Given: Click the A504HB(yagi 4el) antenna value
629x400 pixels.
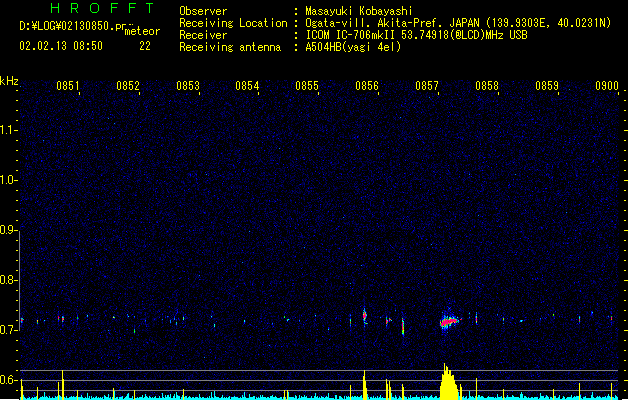Looking at the screenshot, I should click(353, 47).
